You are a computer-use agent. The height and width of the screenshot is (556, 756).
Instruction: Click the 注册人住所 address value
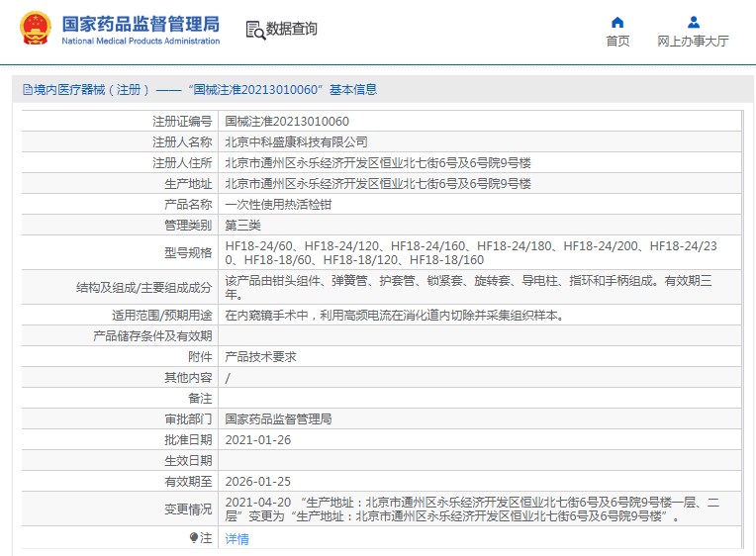[x=378, y=163]
